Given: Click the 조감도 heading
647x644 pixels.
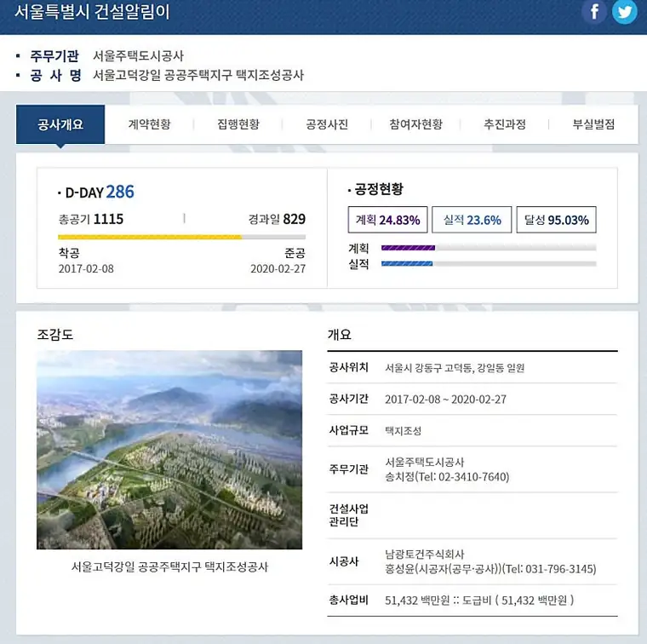Looking at the screenshot, I should click(54, 334).
